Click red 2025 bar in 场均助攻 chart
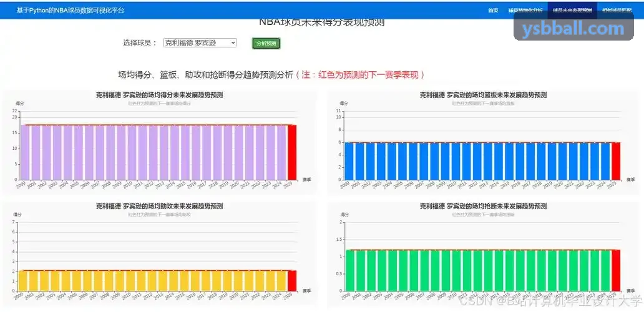Image resolution: width=644 pixels, height=312 pixels. (292, 281)
